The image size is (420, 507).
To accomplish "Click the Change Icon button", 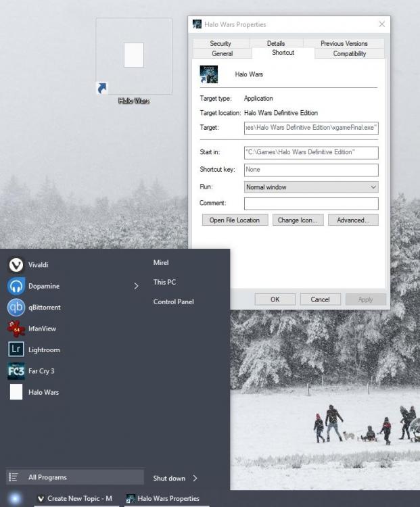I will [x=298, y=220].
